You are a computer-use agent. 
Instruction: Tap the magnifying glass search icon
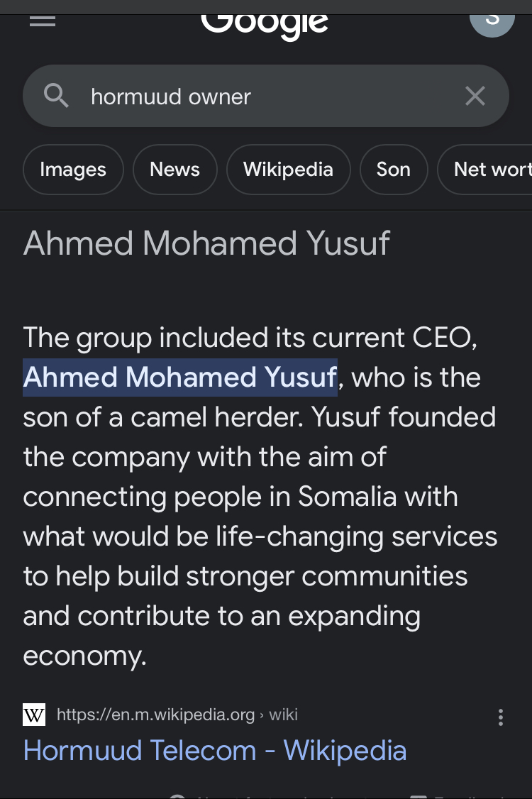coord(56,96)
